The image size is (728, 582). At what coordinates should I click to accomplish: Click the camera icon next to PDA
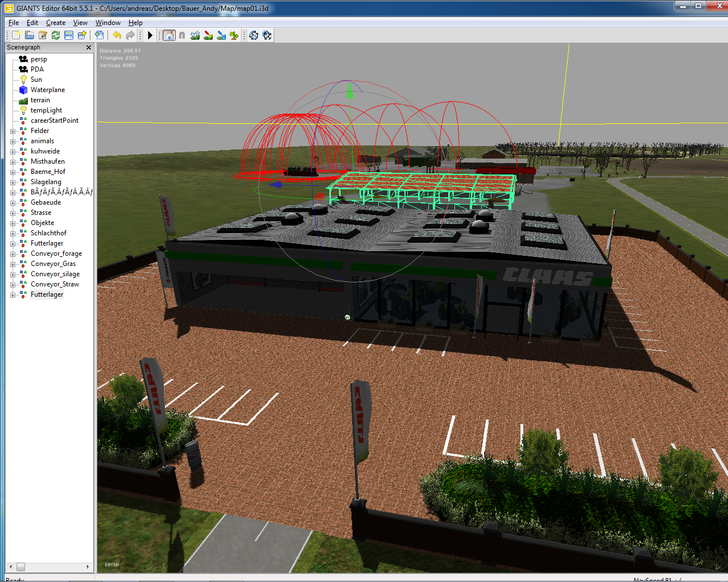[23, 69]
